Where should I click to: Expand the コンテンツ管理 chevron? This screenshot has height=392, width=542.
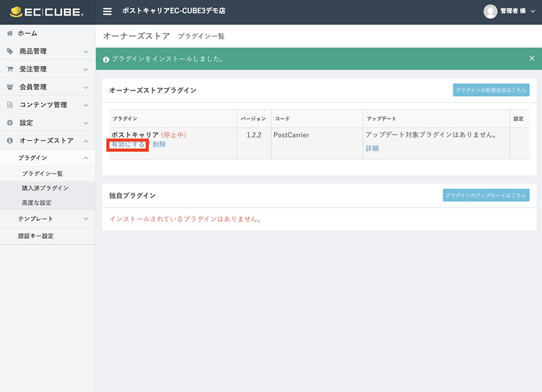86,106
